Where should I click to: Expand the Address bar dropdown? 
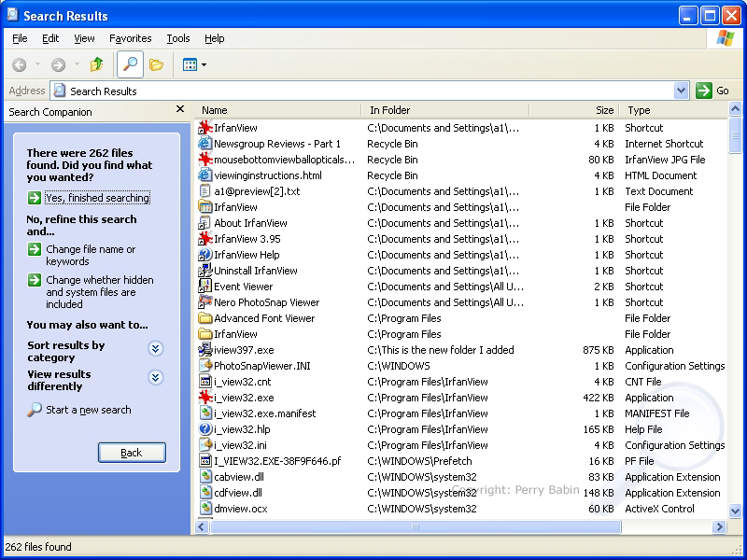[682, 91]
